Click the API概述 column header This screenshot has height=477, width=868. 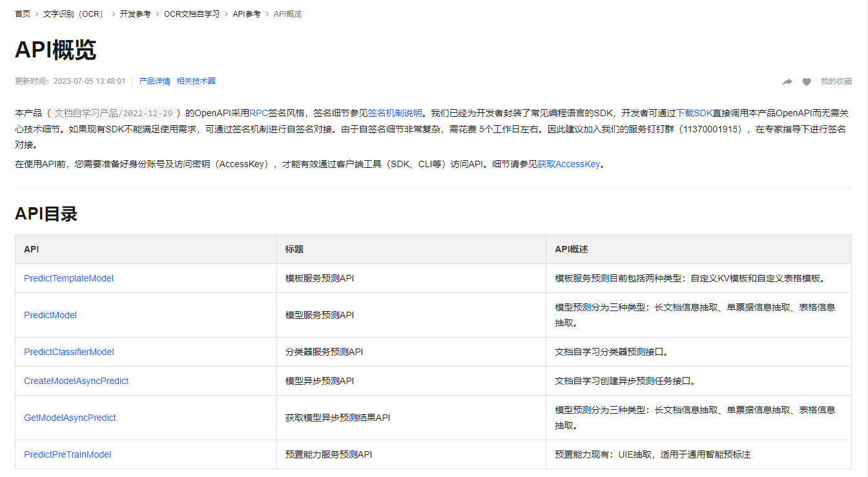tap(699, 249)
